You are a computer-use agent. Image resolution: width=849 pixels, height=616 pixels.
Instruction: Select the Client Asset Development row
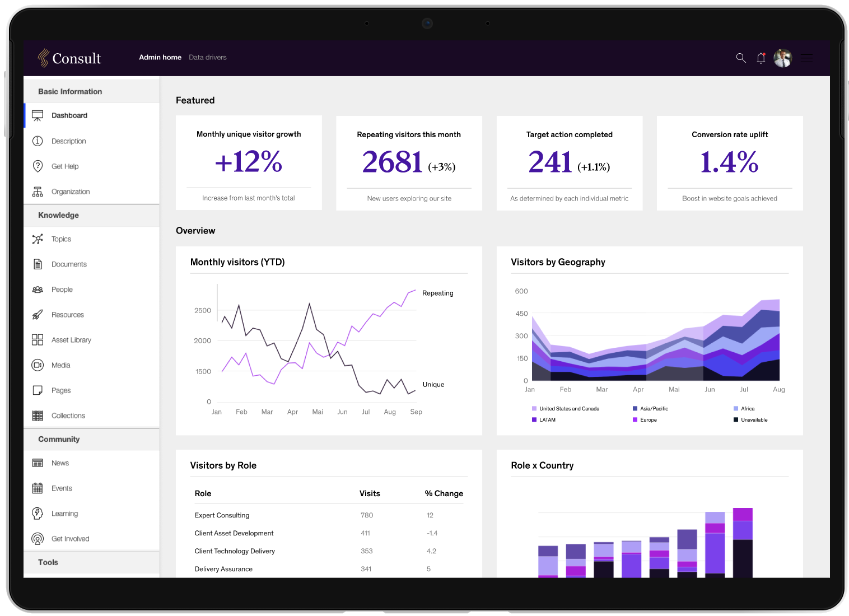tap(329, 533)
